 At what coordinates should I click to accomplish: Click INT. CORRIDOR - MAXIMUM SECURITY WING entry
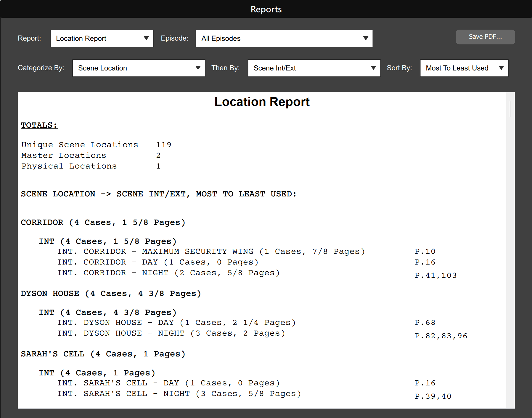[x=211, y=252]
